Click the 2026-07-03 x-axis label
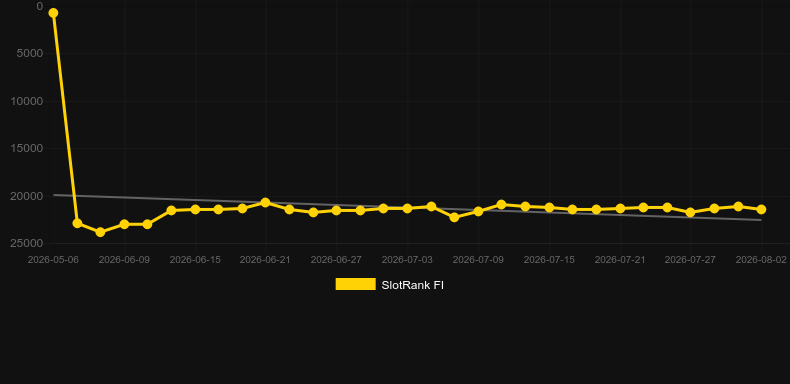Viewport: 790px width, 384px height. pyautogui.click(x=407, y=260)
